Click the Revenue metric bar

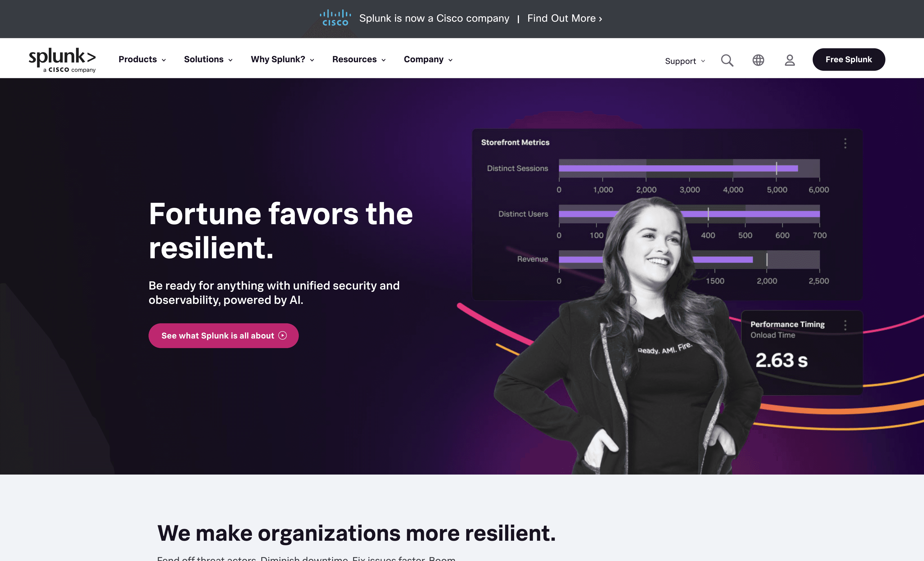689,259
